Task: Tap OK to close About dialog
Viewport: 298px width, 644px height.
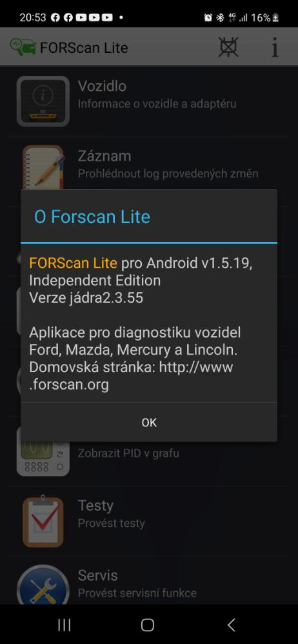Action: pos(148,422)
